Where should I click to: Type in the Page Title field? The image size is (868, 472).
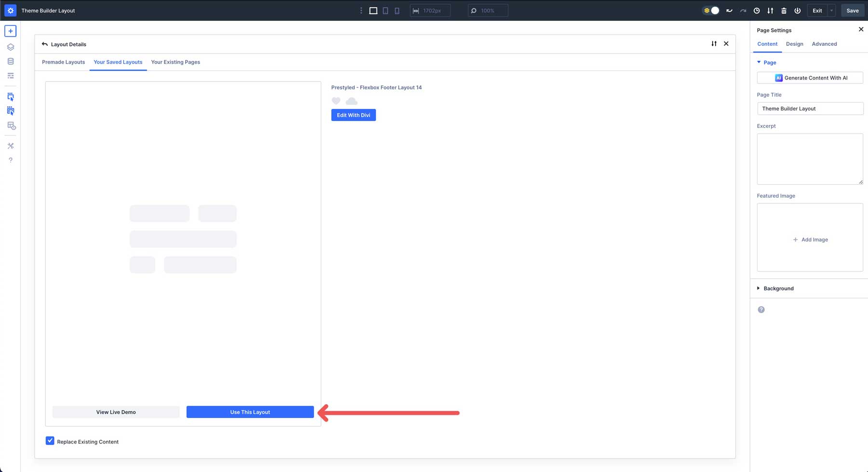point(810,108)
